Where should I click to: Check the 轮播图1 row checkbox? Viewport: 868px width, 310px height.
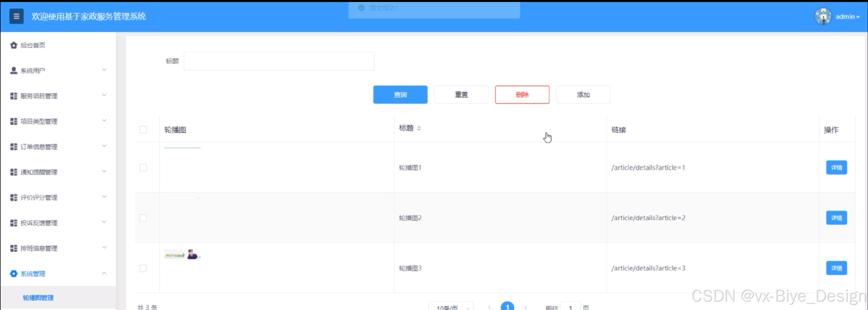tap(143, 168)
